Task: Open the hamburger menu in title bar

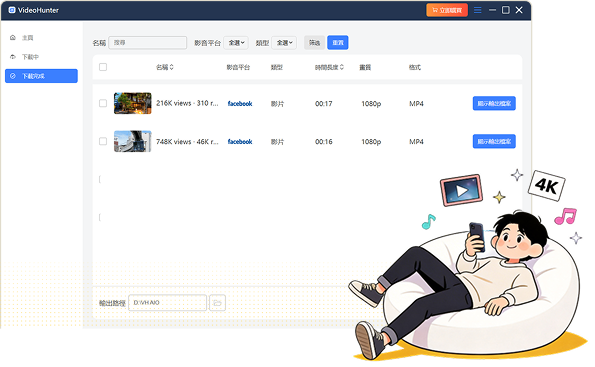Action: pyautogui.click(x=477, y=10)
